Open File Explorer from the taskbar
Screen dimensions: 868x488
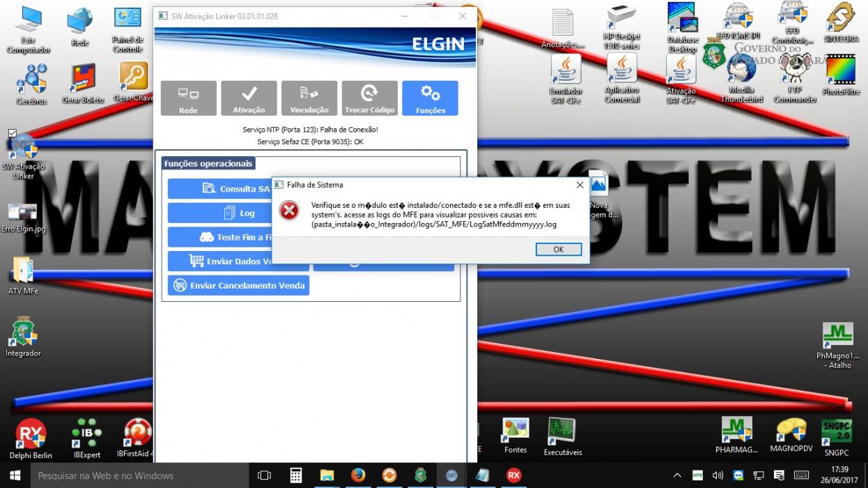click(327, 475)
